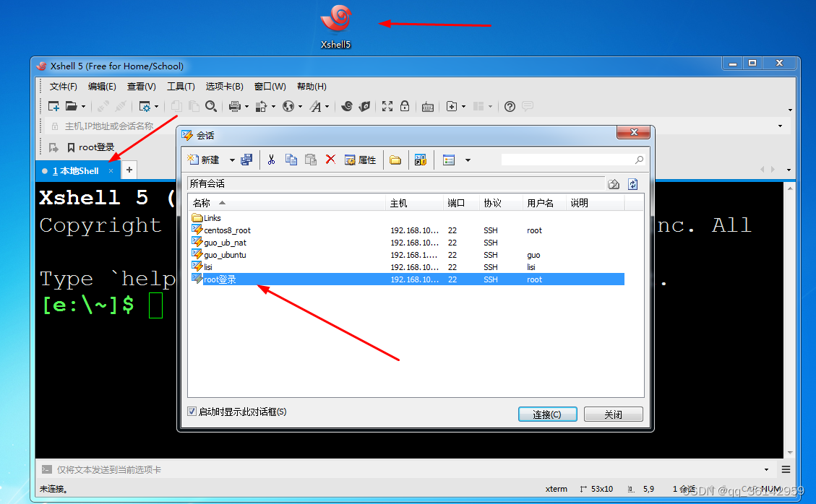The height and width of the screenshot is (504, 816).
Task: Expand the tab list dropdown arrow at right
Action: click(789, 170)
